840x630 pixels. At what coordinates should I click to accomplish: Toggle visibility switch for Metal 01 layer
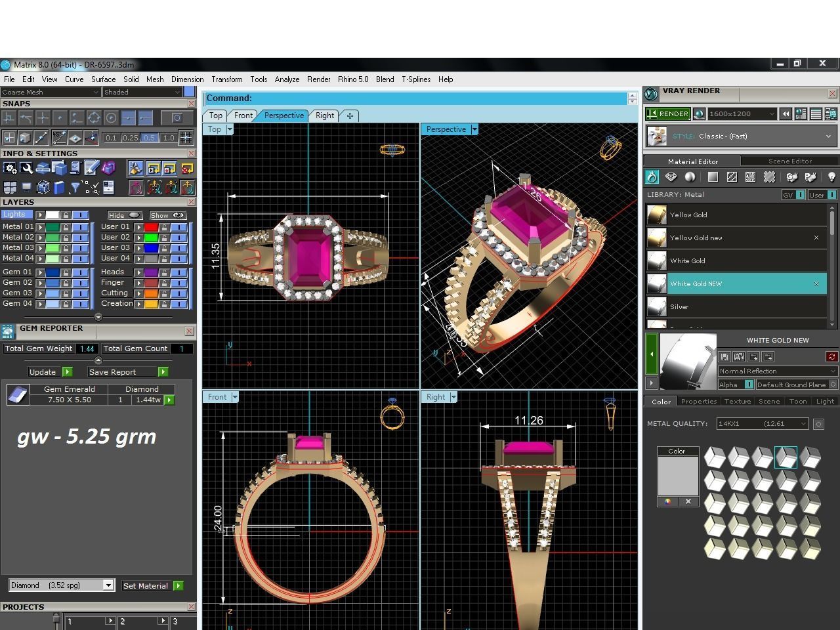[x=80, y=227]
